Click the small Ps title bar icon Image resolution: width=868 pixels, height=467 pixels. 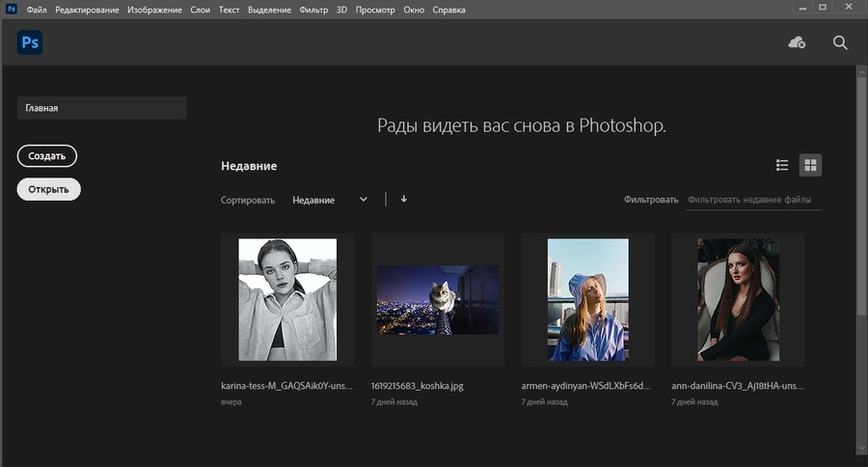point(11,9)
